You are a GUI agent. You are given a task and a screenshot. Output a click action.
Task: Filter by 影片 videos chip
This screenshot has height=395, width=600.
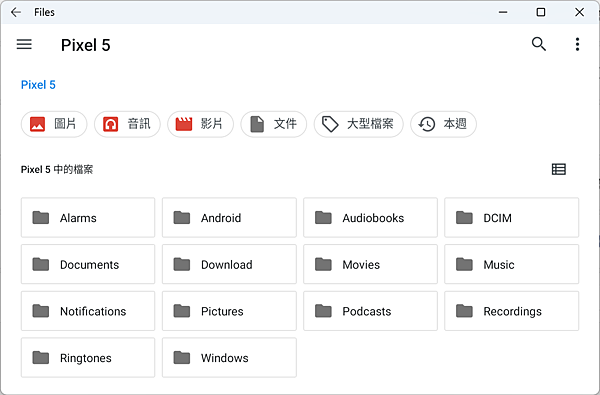coord(200,124)
